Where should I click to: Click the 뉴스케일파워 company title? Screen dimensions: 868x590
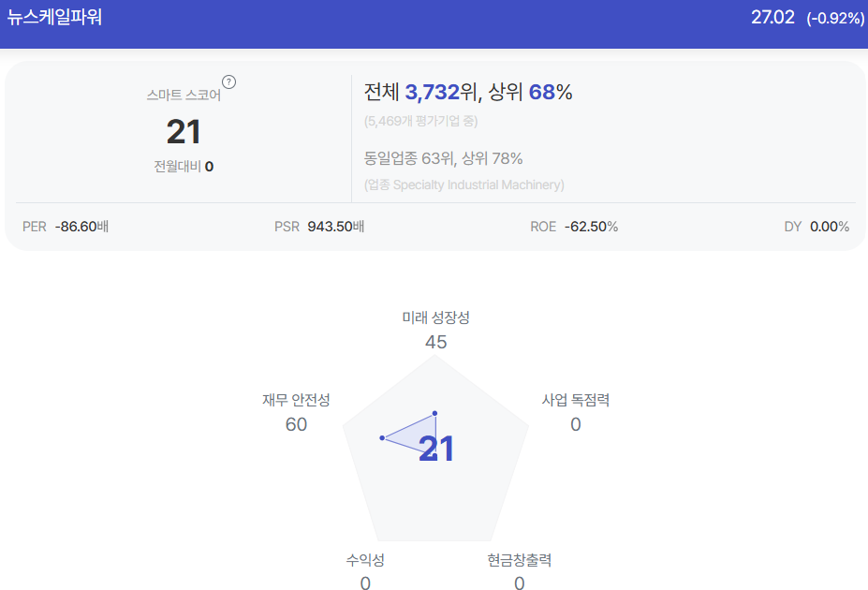[x=54, y=17]
